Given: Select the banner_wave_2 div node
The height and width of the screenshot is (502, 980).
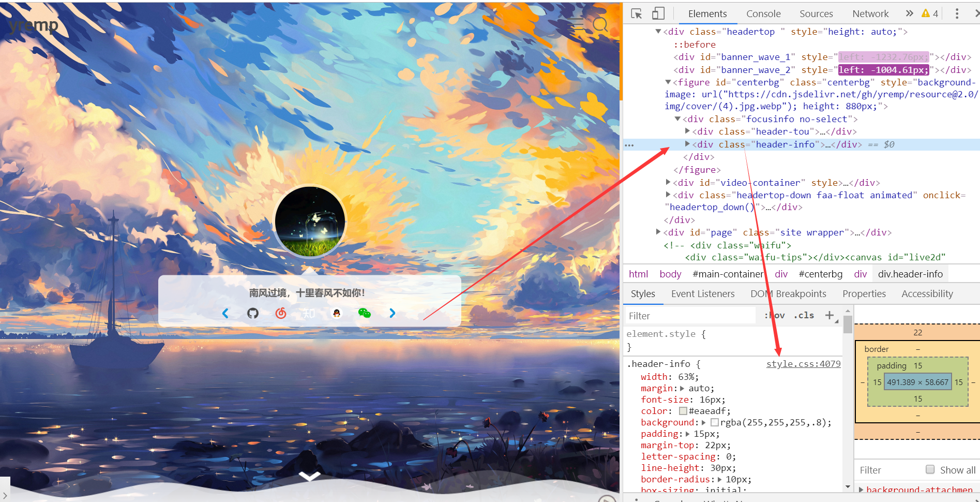Looking at the screenshot, I should (822, 70).
